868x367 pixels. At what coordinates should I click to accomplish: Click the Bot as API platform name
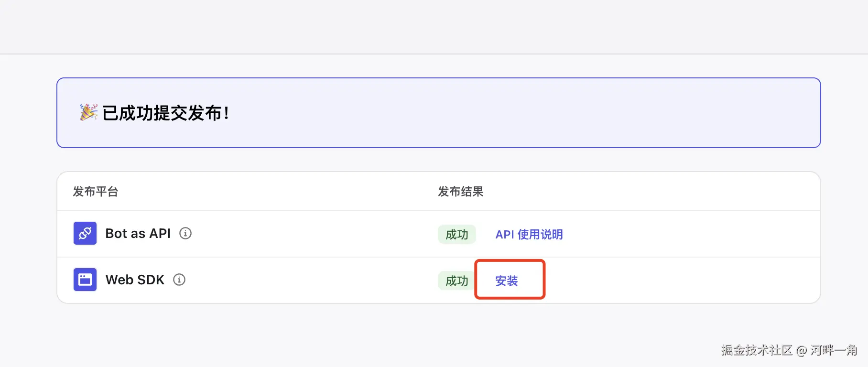tap(138, 233)
